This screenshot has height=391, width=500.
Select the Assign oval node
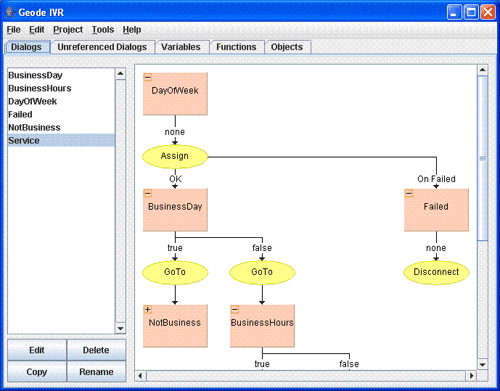(175, 156)
